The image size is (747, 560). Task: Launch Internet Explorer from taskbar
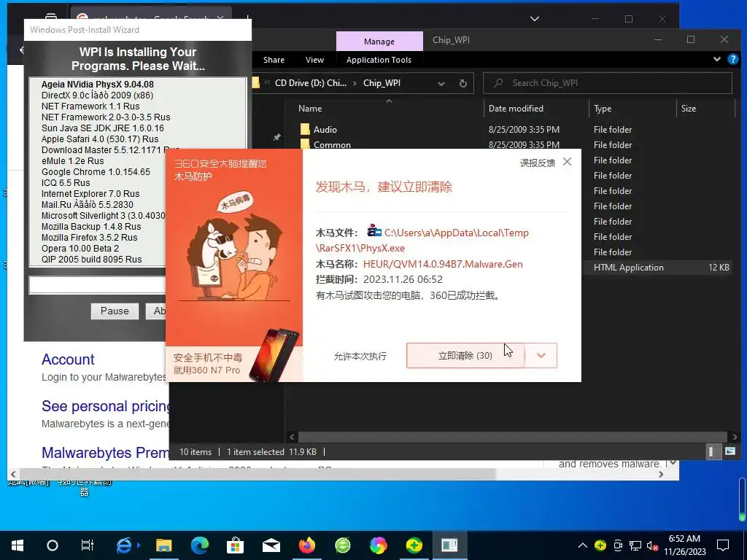[124, 545]
